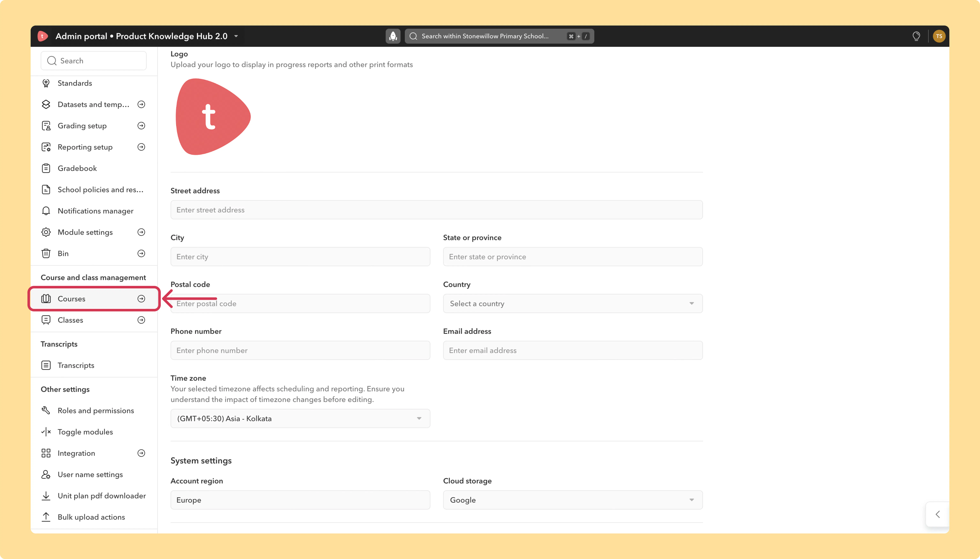Viewport: 980px width, 559px height.
Task: Click the School policies document icon
Action: (x=46, y=190)
